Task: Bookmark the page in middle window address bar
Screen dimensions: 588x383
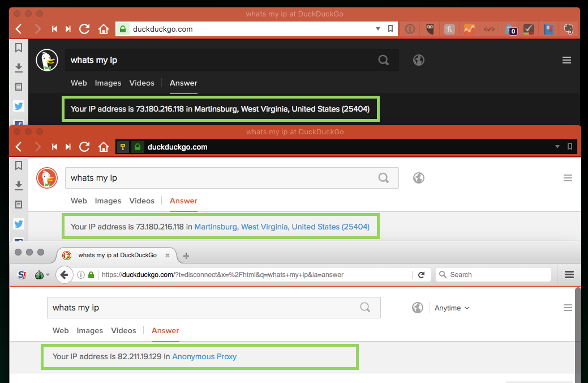Action: [570, 146]
